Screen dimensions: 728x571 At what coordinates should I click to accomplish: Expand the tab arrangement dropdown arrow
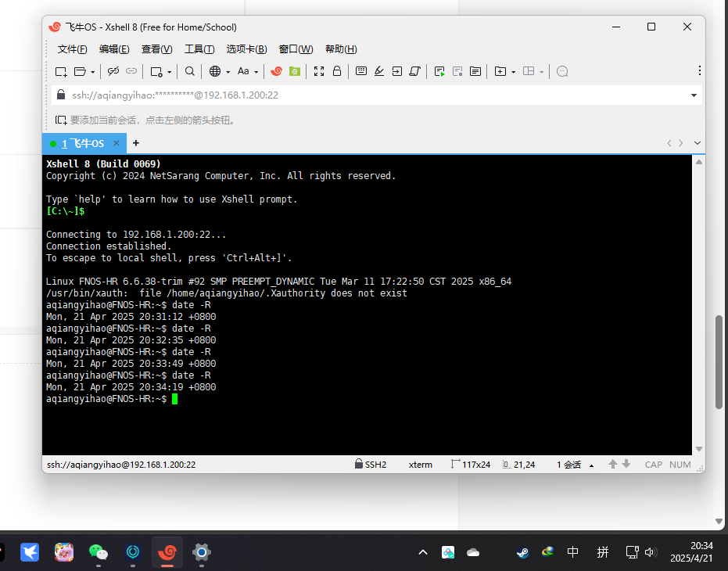541,72
